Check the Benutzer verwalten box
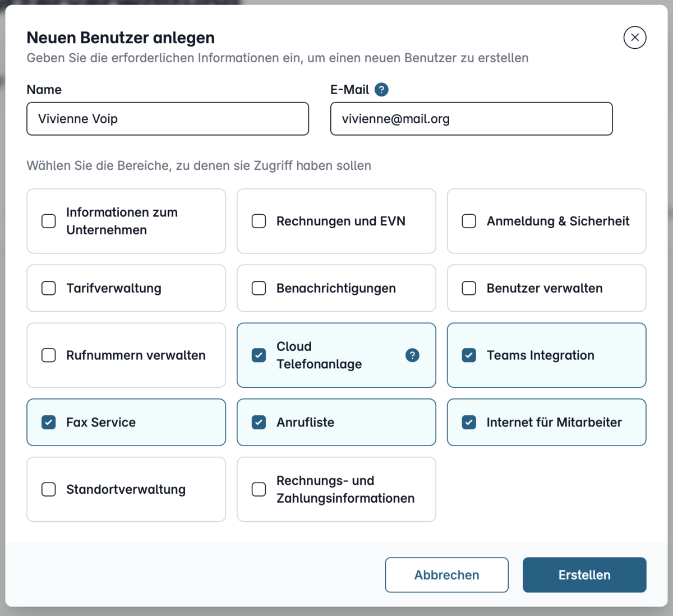Viewport: 673px width, 616px height. tap(469, 288)
